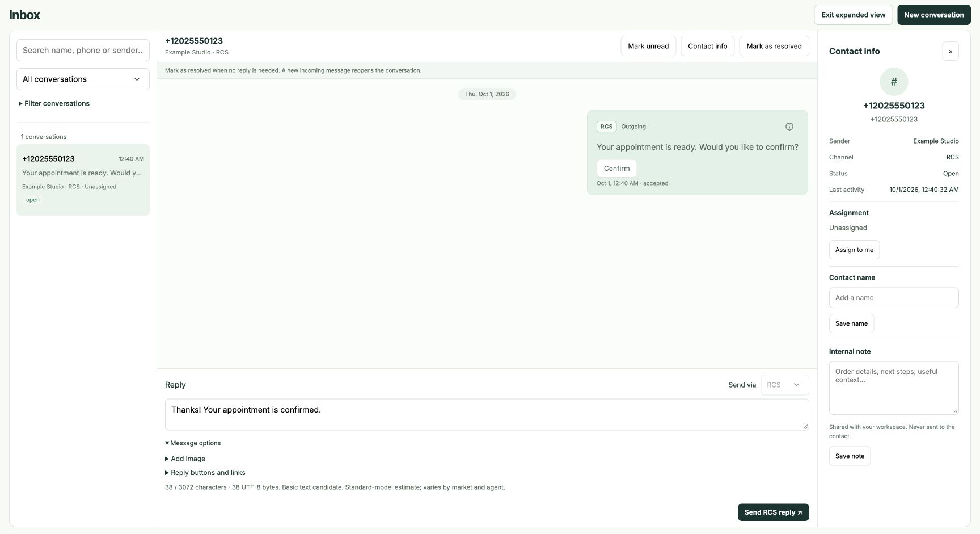Viewport: 980px width, 534px height.
Task: Click the Contact info header button
Action: pos(707,46)
